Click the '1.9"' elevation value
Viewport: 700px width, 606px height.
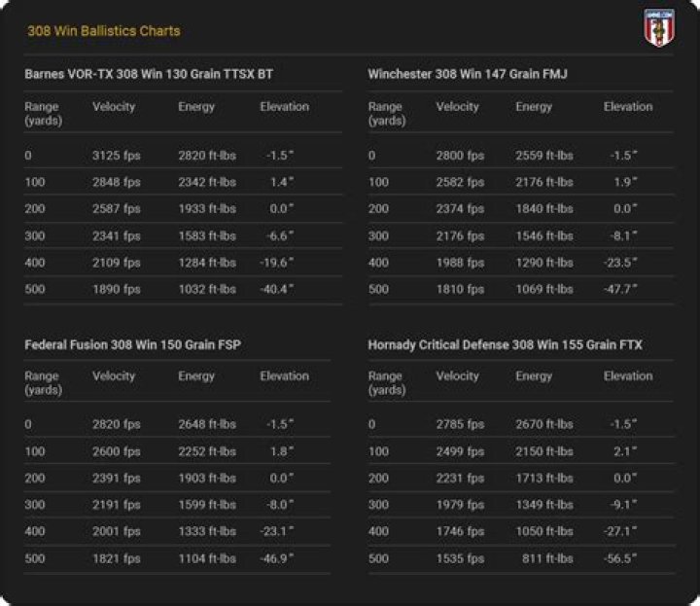[625, 182]
